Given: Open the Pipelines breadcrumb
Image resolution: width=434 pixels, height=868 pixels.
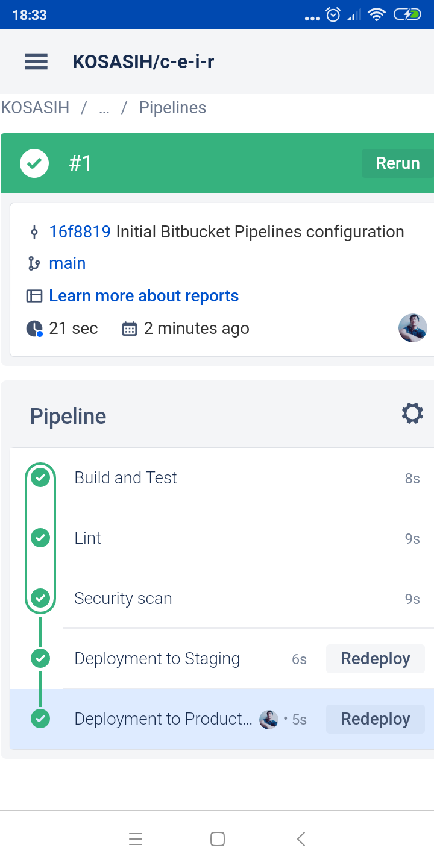Looking at the screenshot, I should [172, 108].
